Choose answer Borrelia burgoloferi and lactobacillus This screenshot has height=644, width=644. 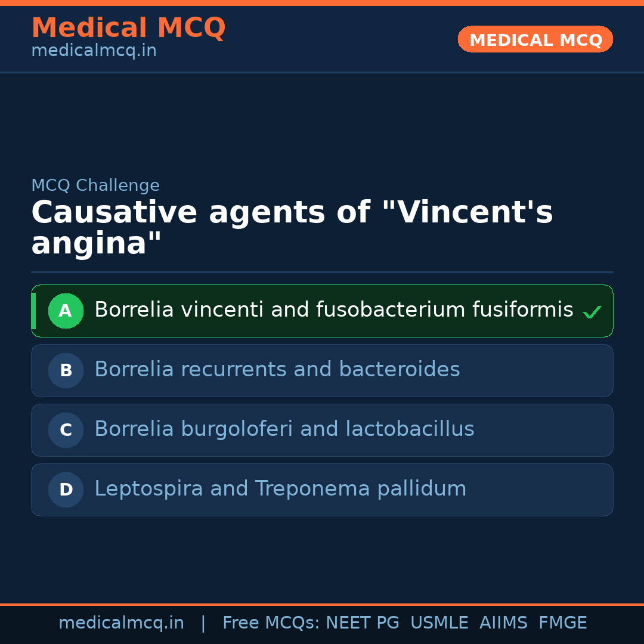pyautogui.click(x=284, y=429)
